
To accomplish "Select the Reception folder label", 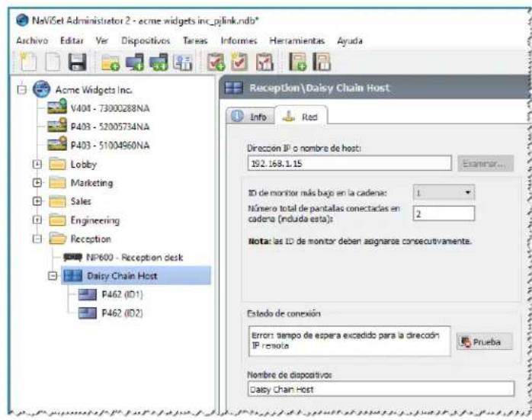I will coord(91,239).
